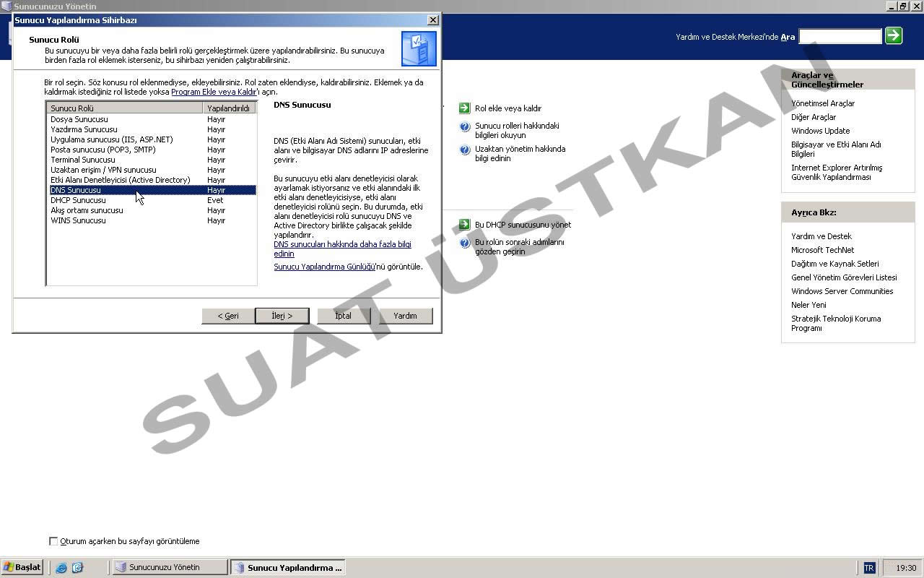Open Internet Explorer Artırılmış Güvenlik Yapılandırması link
The width and height of the screenshot is (924, 578).
(x=837, y=172)
